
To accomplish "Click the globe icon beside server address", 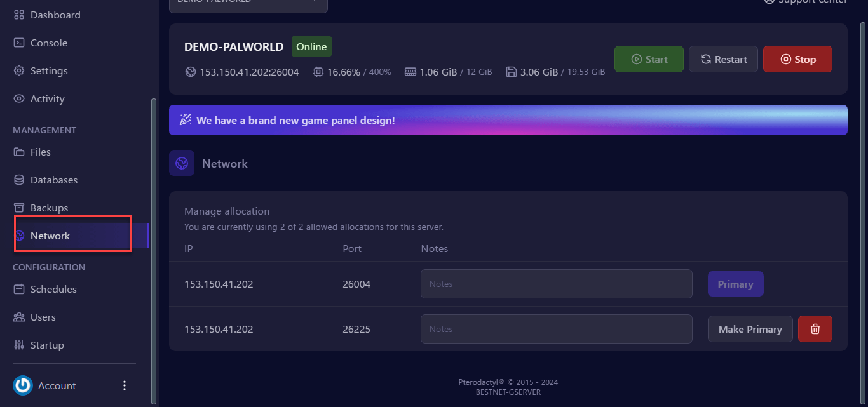I will click(190, 72).
